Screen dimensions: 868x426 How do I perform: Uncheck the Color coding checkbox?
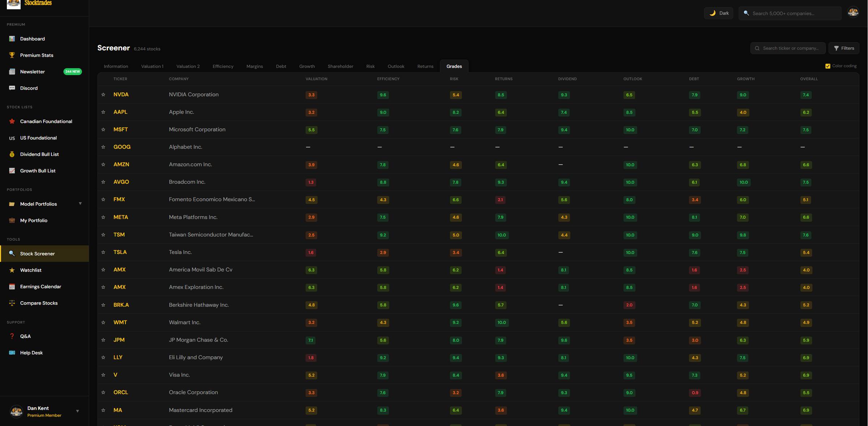pos(827,66)
